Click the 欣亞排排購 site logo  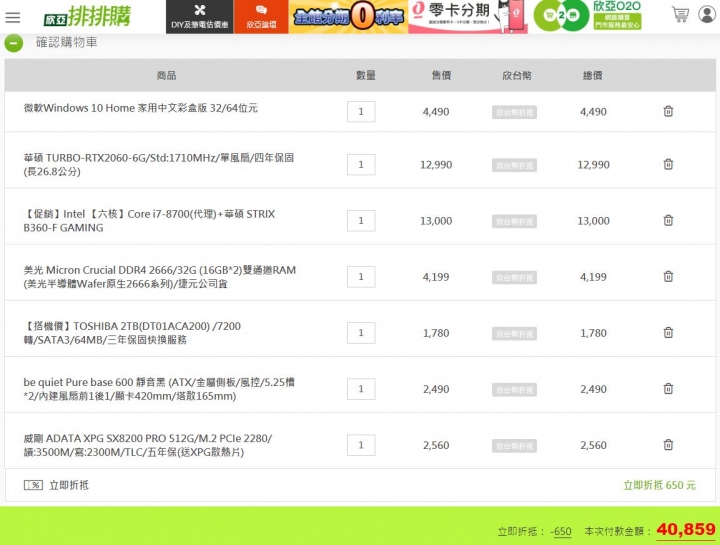(87, 17)
